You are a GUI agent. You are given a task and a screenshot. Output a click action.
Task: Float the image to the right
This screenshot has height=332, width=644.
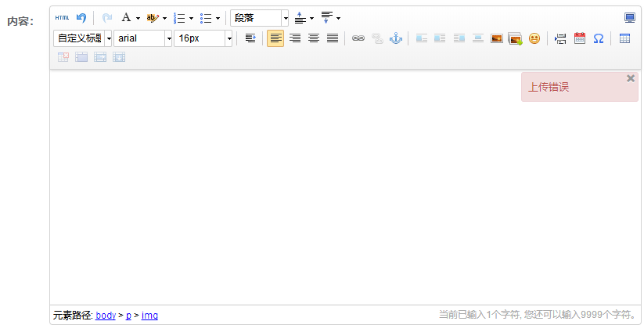tap(459, 38)
